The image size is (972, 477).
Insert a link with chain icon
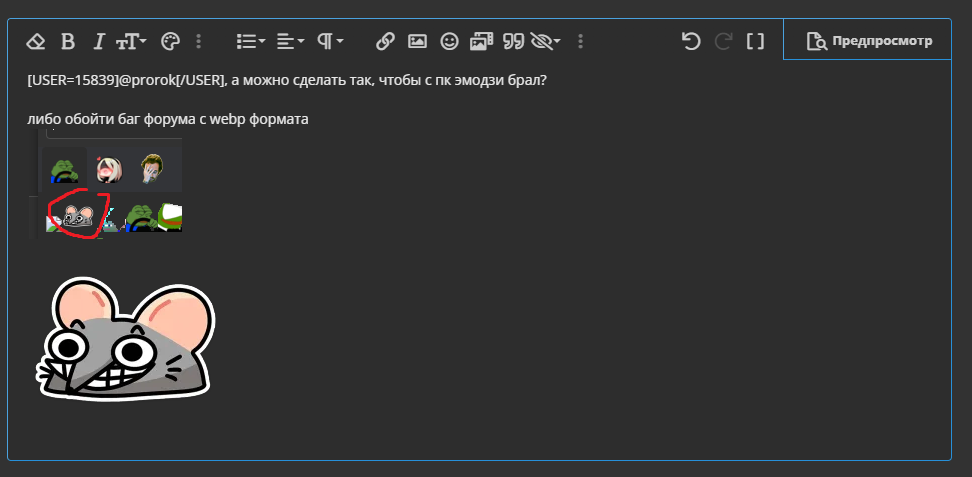click(x=385, y=42)
